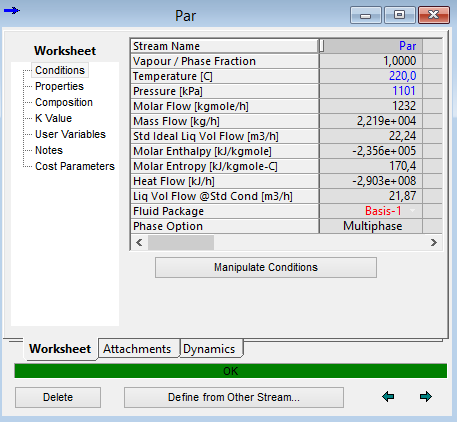Select Vapour / Phase Fraction value 1,0000
Screen dimensions: 457x422
(x=371, y=61)
